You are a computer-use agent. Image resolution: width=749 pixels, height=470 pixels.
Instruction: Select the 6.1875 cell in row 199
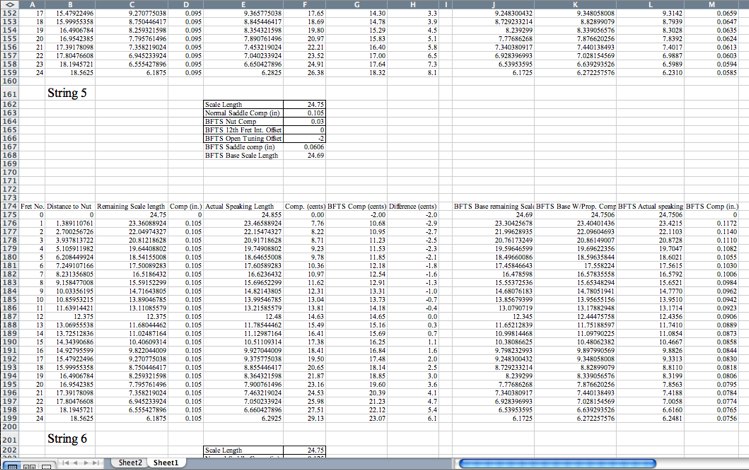click(x=131, y=418)
